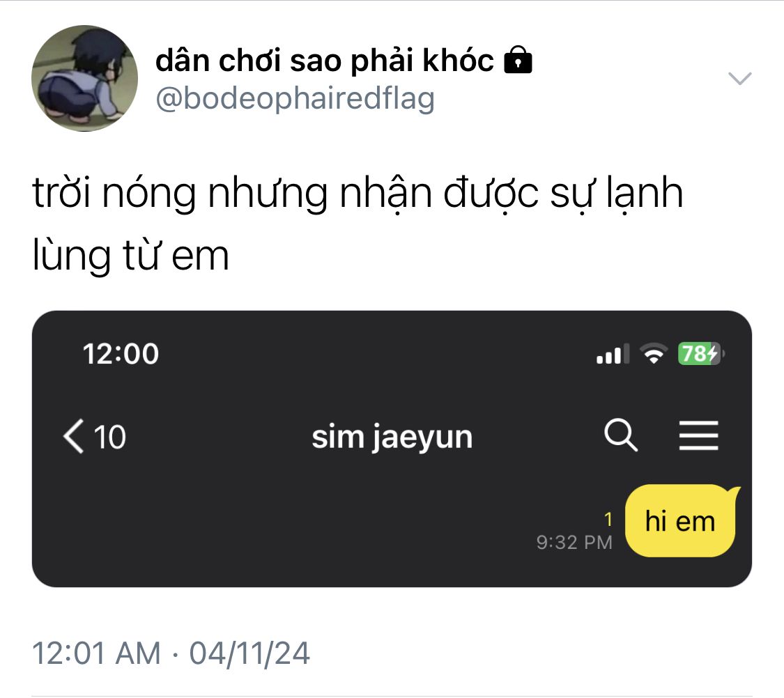Open the tweet timestamp 12:01 AM · 04/11/24
Image resolution: width=784 pixels, height=698 pixels.
coord(171,653)
